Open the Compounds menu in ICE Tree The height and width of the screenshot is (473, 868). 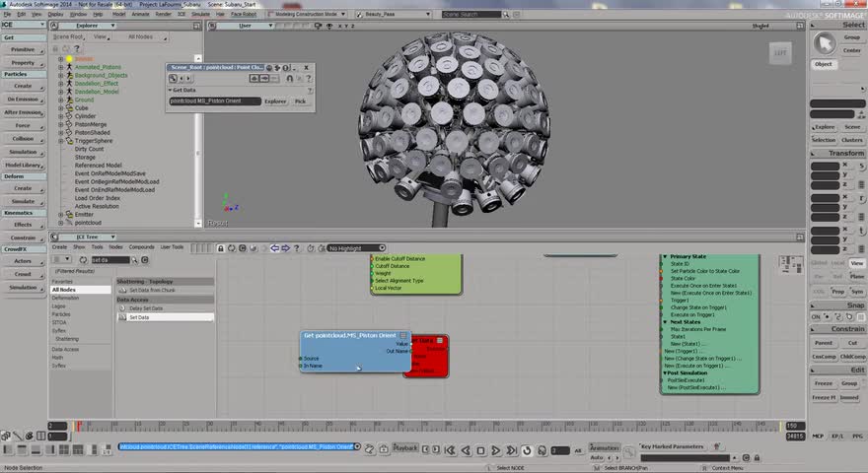pos(141,247)
